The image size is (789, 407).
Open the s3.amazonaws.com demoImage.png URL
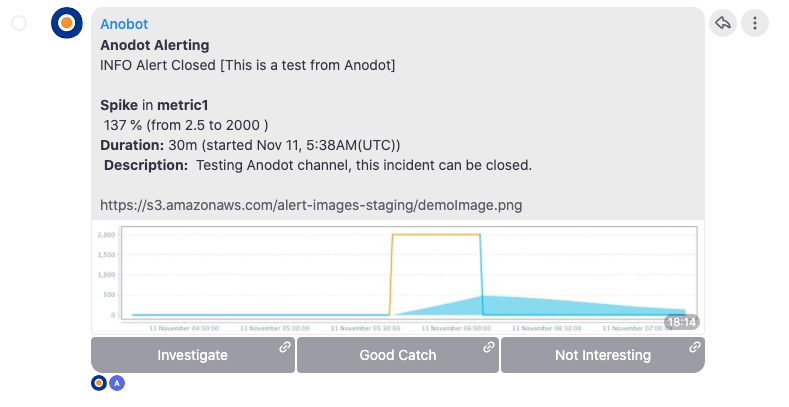311,205
